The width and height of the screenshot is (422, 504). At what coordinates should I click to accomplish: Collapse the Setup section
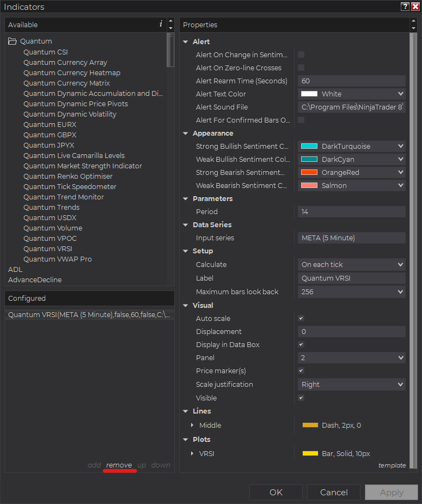tap(186, 251)
